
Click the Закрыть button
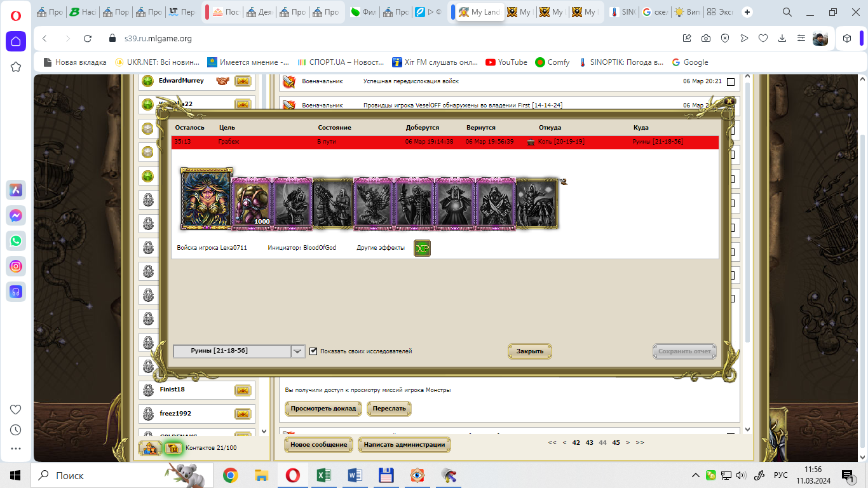coord(530,351)
